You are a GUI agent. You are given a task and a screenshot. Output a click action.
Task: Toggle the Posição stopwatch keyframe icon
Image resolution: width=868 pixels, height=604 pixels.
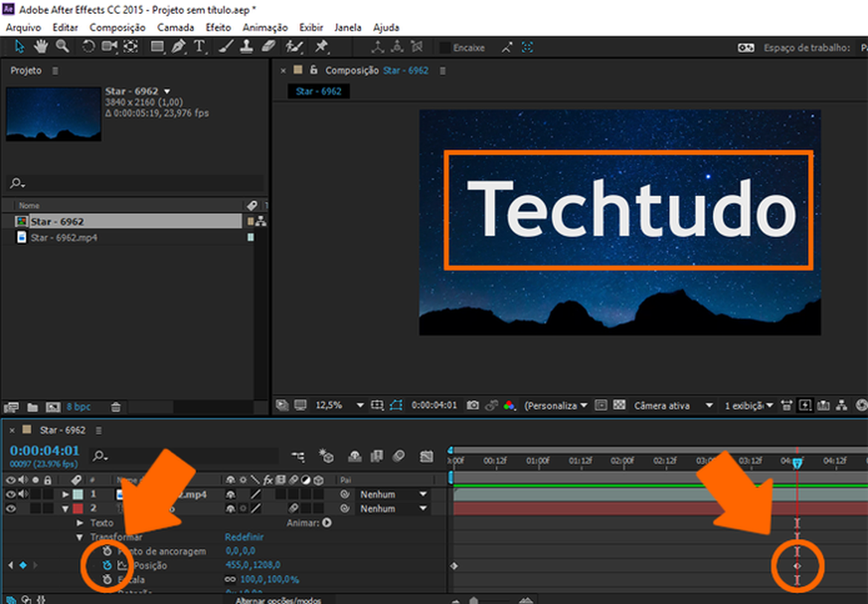pyautogui.click(x=107, y=565)
